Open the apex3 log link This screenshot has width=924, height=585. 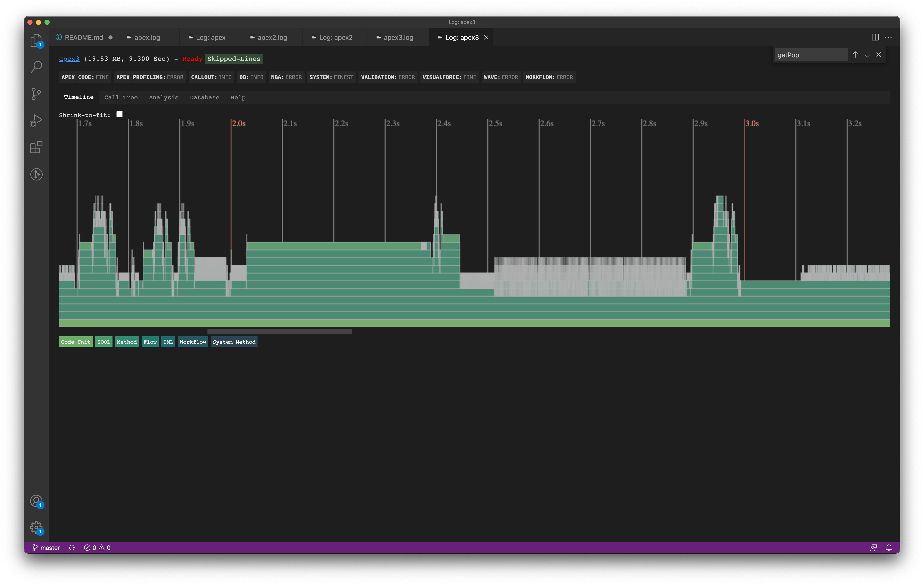[69, 59]
